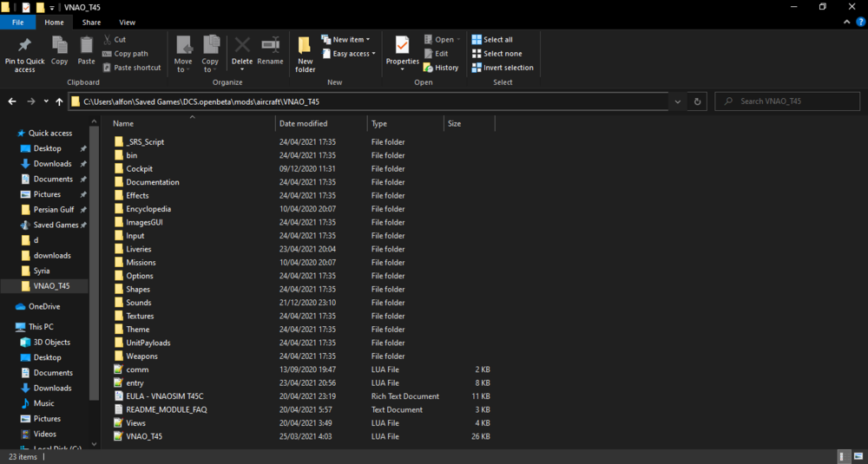Image resolution: width=868 pixels, height=464 pixels.
Task: Click Select none
Action: pos(496,54)
